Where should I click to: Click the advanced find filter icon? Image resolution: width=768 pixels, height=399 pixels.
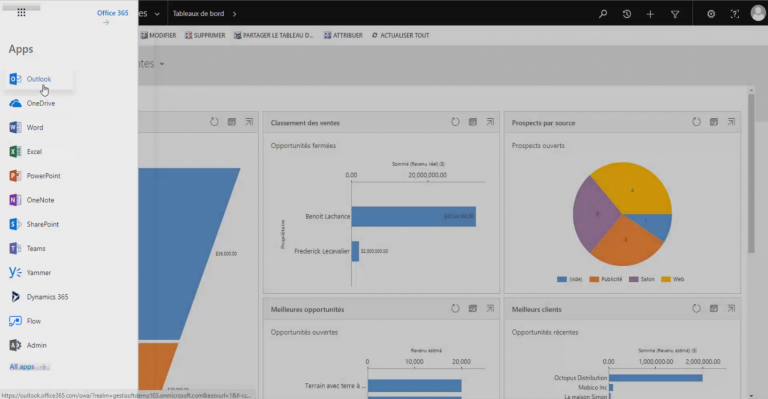tap(675, 14)
